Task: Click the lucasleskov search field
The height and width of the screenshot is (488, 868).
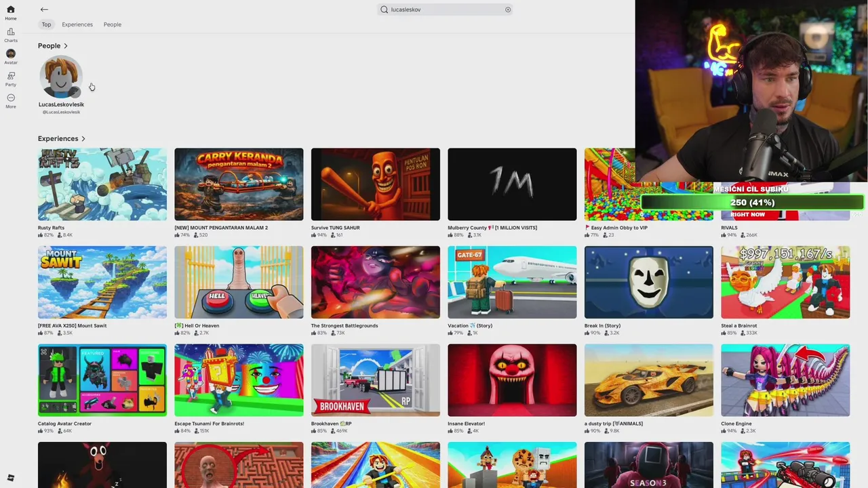Action: pos(446,9)
